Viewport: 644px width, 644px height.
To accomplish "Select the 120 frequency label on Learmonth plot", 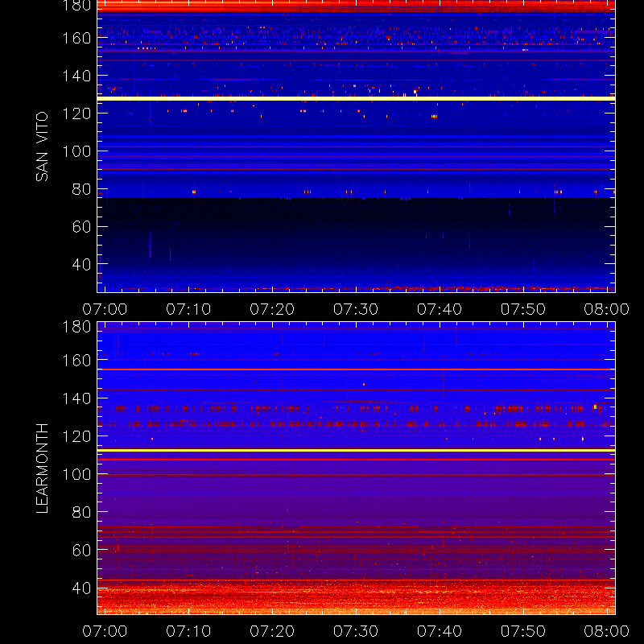I will 76,436.
